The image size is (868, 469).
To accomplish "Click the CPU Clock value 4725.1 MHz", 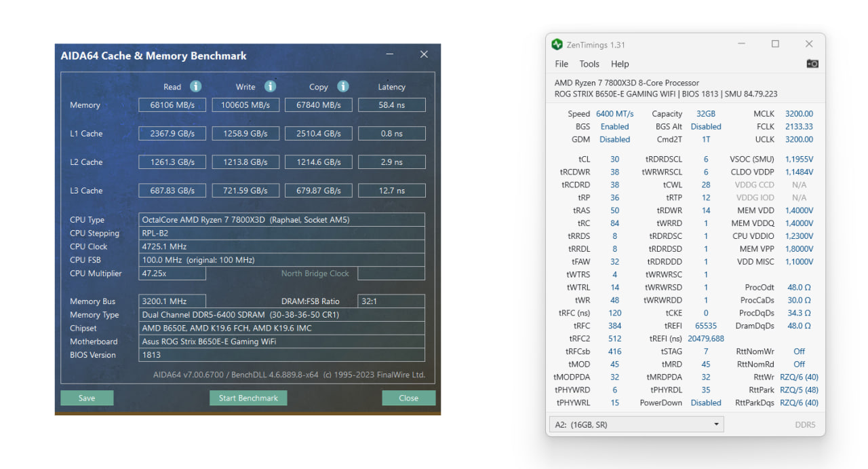I will point(282,246).
